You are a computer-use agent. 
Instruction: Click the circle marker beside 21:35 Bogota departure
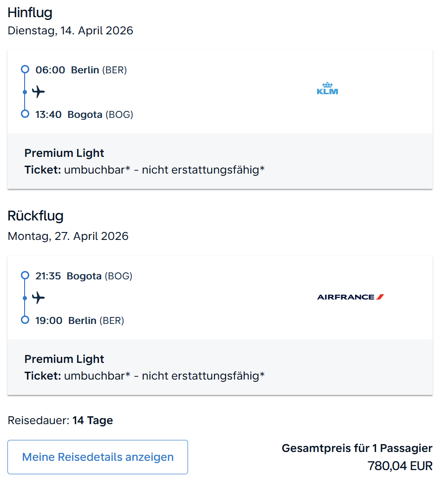click(25, 276)
